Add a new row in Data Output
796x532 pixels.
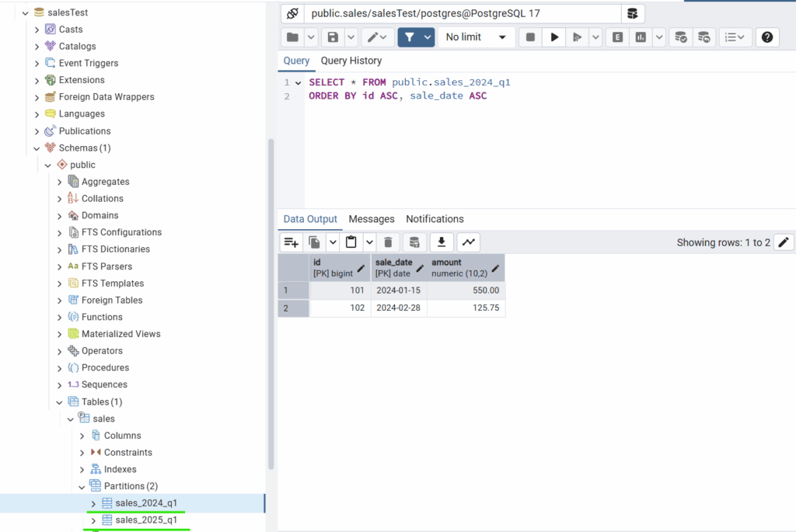pos(291,242)
